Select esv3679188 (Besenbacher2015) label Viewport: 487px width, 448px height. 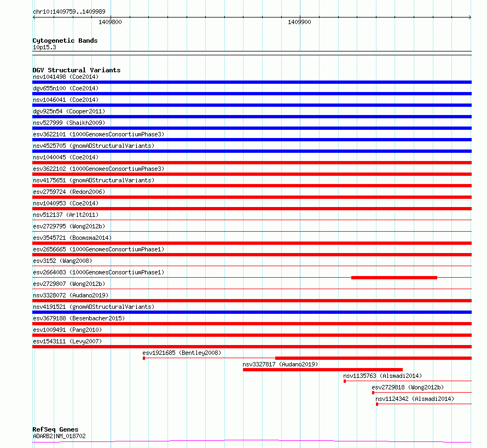(x=79, y=318)
